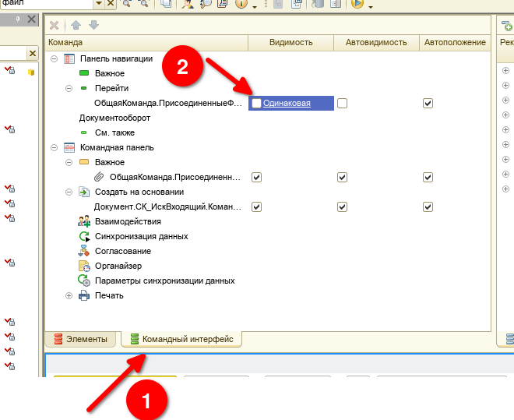Move command down with the down arrow
The width and height of the screenshot is (514, 420).
pos(93,25)
